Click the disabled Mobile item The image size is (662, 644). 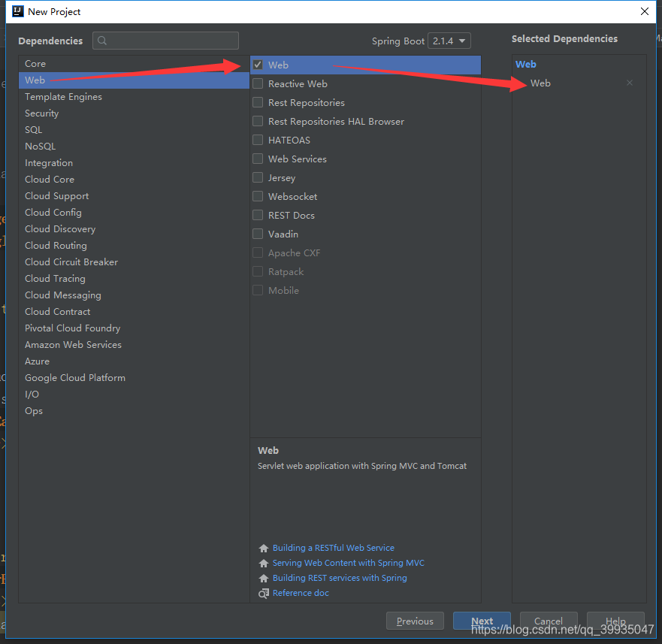click(283, 291)
